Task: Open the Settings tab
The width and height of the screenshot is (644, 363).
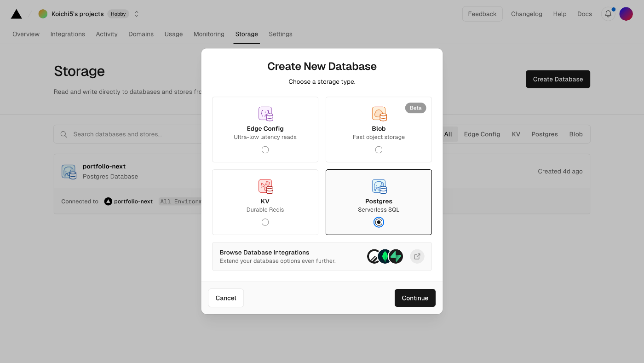Action: [281, 34]
